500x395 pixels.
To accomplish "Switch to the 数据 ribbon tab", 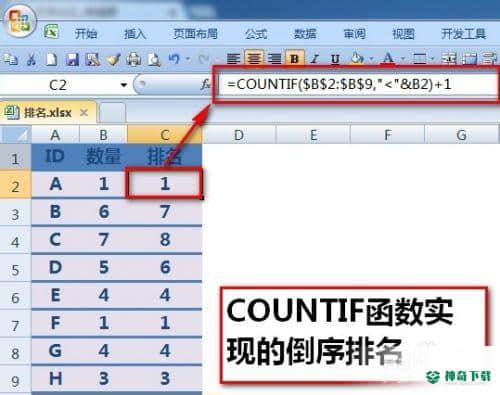I will pyautogui.click(x=305, y=34).
